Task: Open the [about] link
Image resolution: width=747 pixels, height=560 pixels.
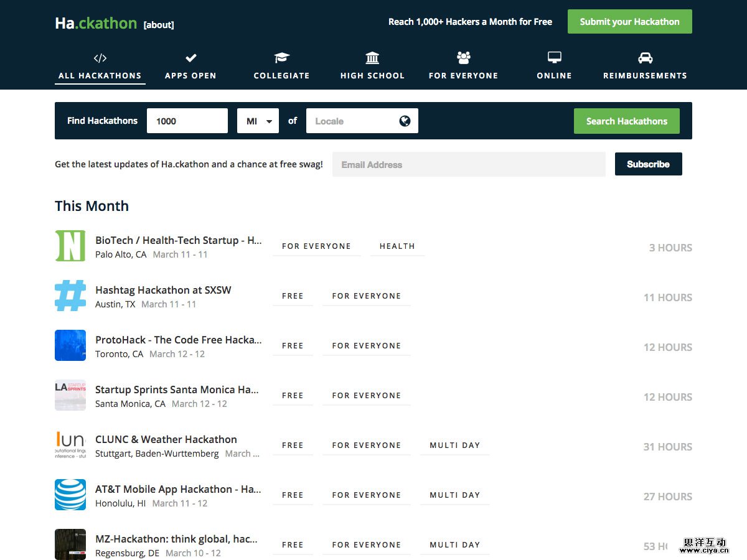Action: (x=159, y=25)
